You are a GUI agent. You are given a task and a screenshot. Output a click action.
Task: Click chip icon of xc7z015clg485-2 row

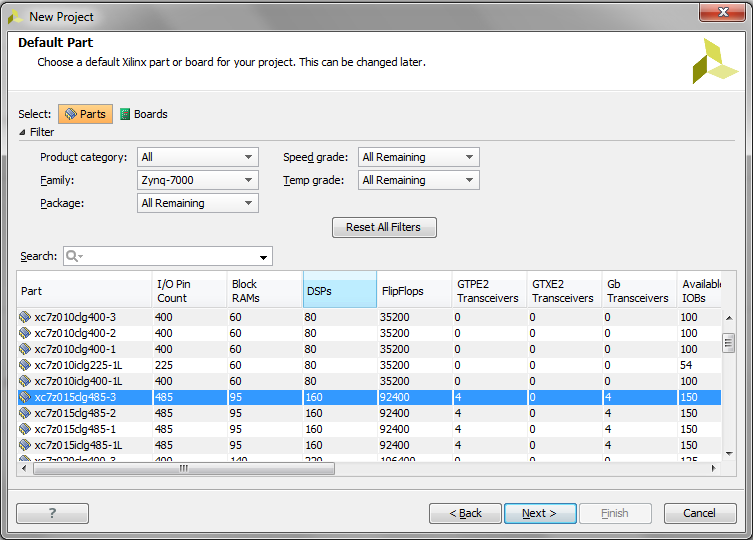point(25,413)
